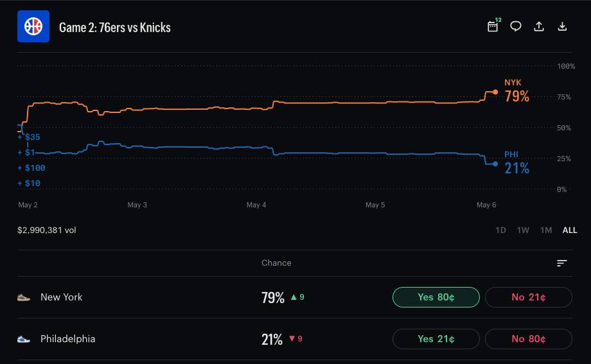Open the comments speech bubble icon
591x364 pixels.
click(516, 26)
